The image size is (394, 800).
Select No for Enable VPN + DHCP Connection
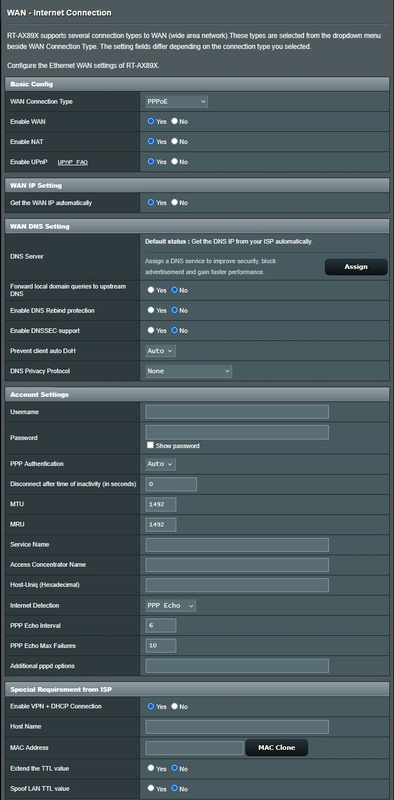[x=175, y=706]
